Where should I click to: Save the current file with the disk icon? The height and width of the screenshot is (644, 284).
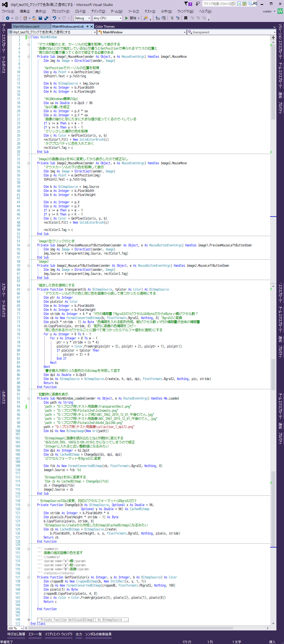point(40,18)
